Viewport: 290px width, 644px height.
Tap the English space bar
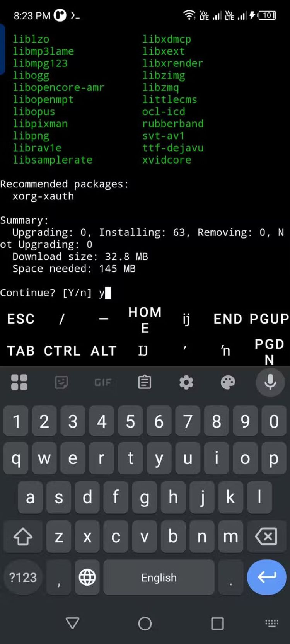click(x=159, y=577)
